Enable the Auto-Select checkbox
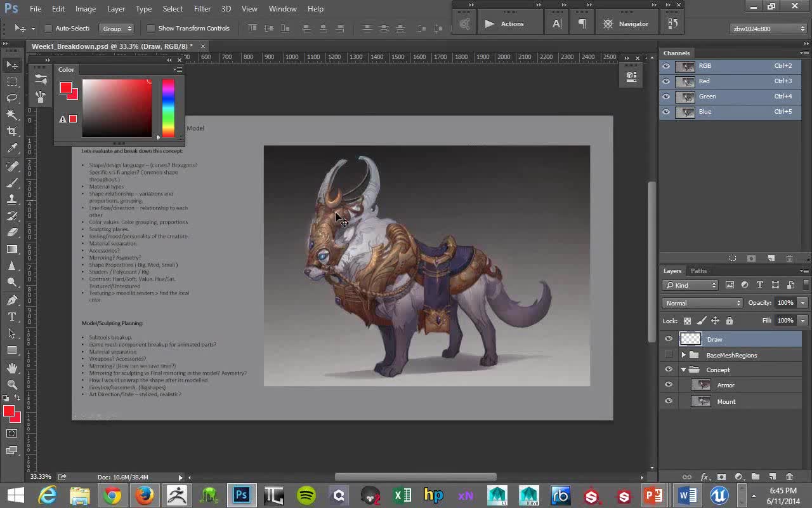This screenshot has height=508, width=812. click(x=48, y=28)
